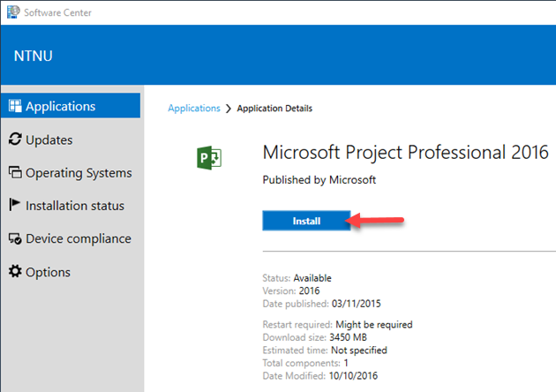Click the Operating Systems windows icon
The image size is (556, 392).
(x=15, y=172)
